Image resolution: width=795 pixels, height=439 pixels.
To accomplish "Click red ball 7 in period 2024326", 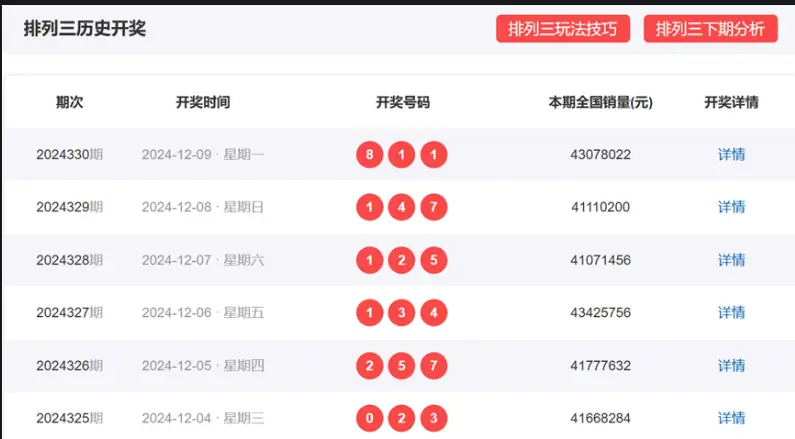I will pyautogui.click(x=434, y=366).
